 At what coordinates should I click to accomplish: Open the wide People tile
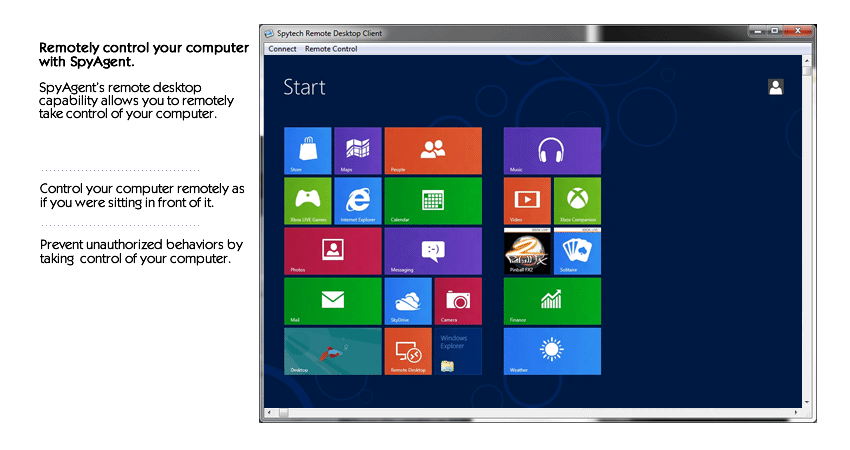click(x=433, y=151)
